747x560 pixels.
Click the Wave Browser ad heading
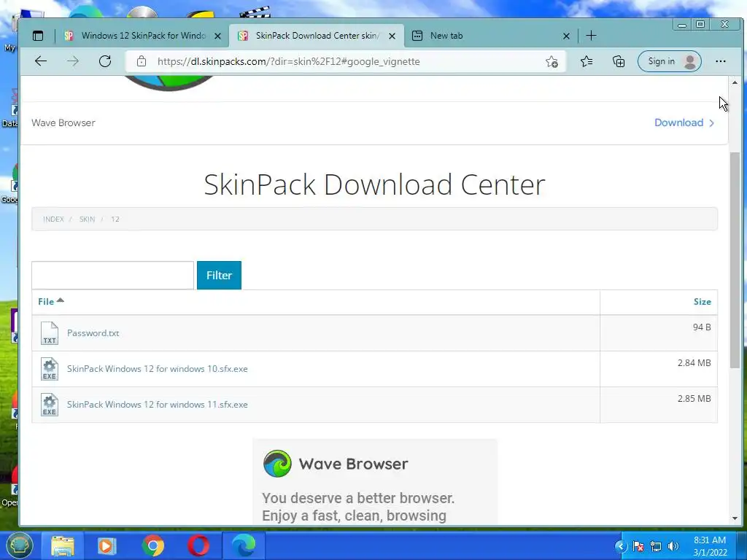(354, 464)
